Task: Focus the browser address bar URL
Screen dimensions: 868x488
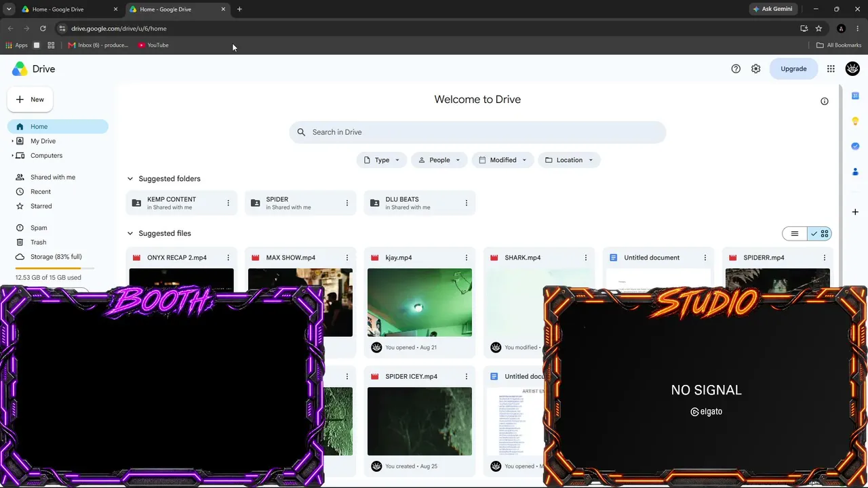Action: point(119,28)
